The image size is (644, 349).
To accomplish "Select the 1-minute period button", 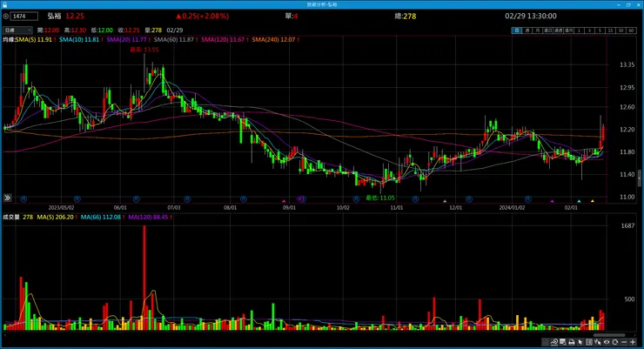I will coord(579,30).
